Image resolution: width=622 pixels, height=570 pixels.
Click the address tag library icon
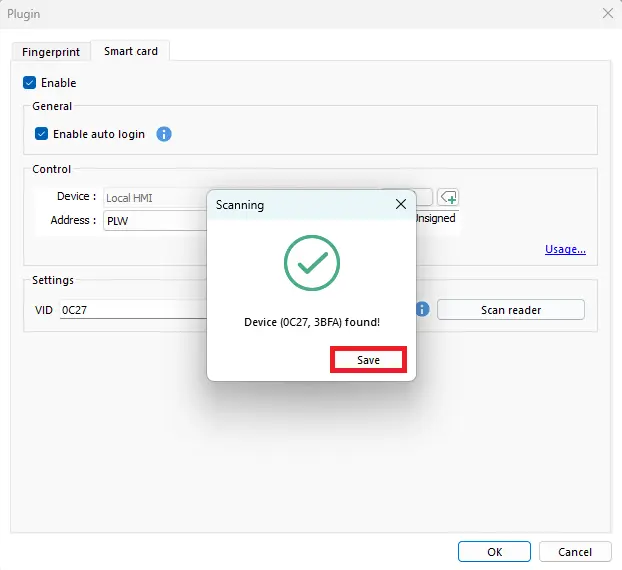point(448,197)
